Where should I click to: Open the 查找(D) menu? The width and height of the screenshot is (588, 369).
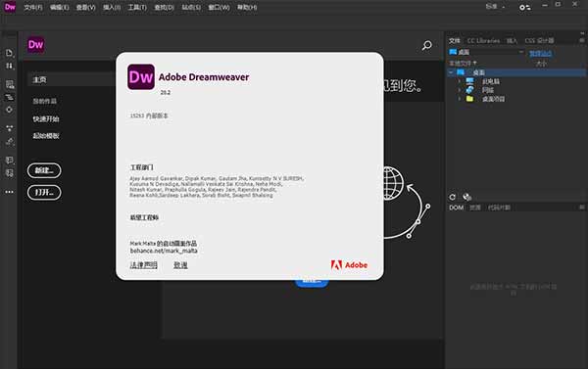coord(165,7)
